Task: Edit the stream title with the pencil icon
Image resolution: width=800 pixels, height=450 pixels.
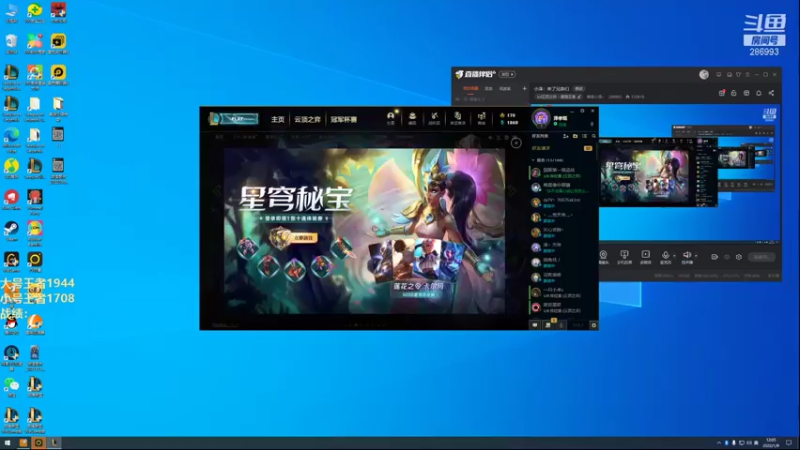Action: coord(579,96)
